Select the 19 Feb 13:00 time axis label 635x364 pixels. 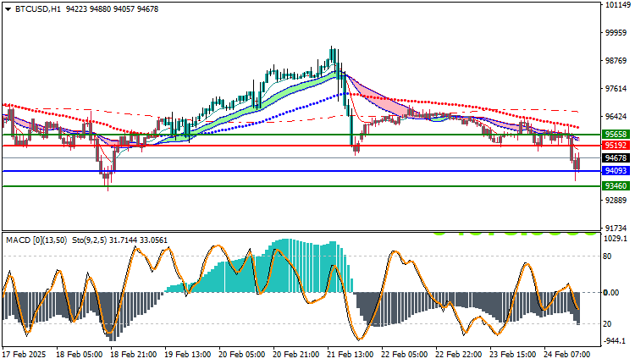coord(187,355)
